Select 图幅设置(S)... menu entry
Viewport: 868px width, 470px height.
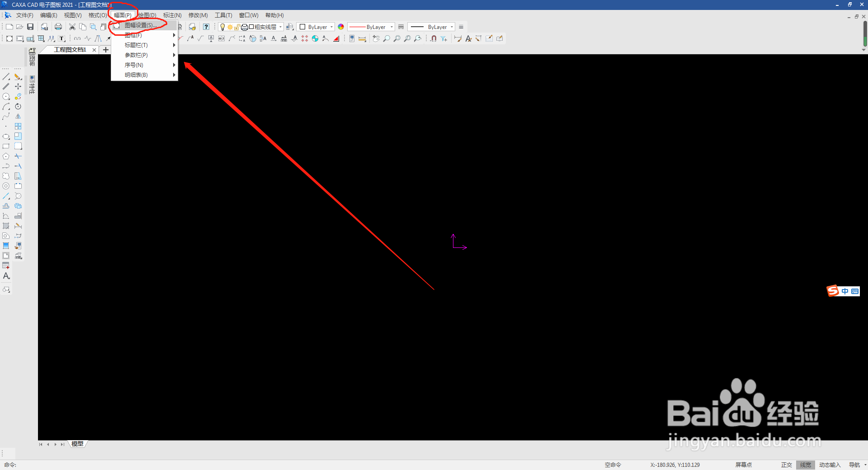144,25
